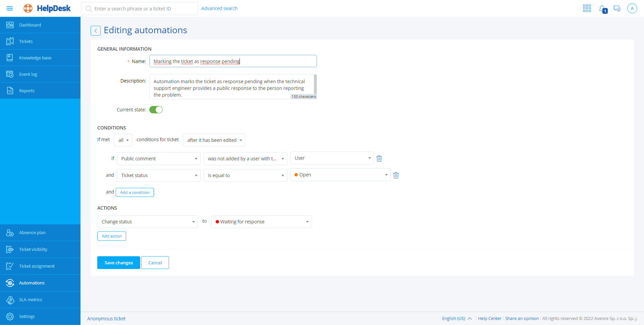Screen dimensions: 644x325
Task: Open the chat messages icon
Action: point(617,8)
